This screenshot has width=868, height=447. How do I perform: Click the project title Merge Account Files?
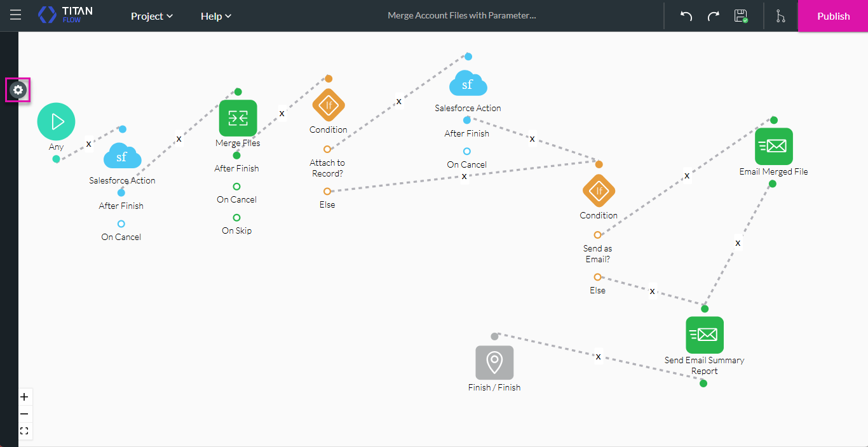[x=462, y=16]
